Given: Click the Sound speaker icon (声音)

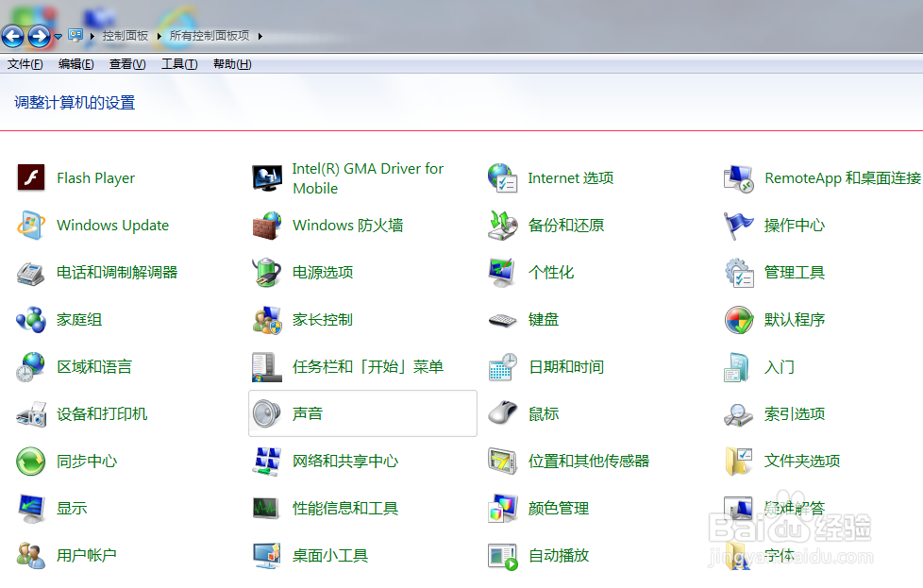Looking at the screenshot, I should 267,413.
